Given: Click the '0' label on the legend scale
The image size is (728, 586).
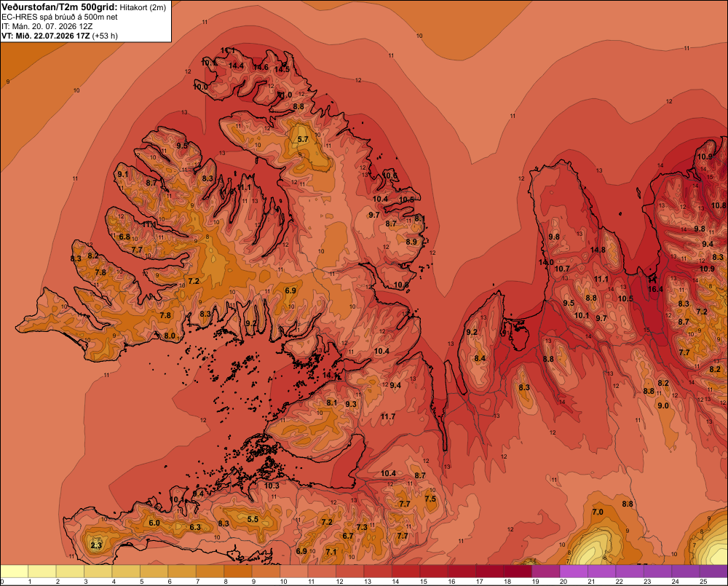Looking at the screenshot, I should pyautogui.click(x=2, y=582).
